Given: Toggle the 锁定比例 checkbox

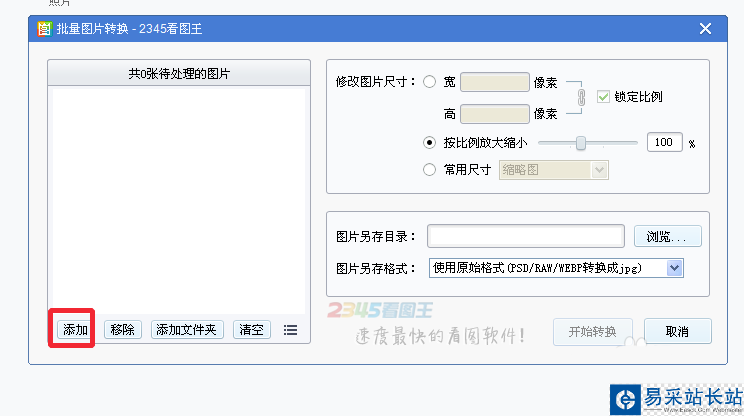Looking at the screenshot, I should click(x=603, y=97).
